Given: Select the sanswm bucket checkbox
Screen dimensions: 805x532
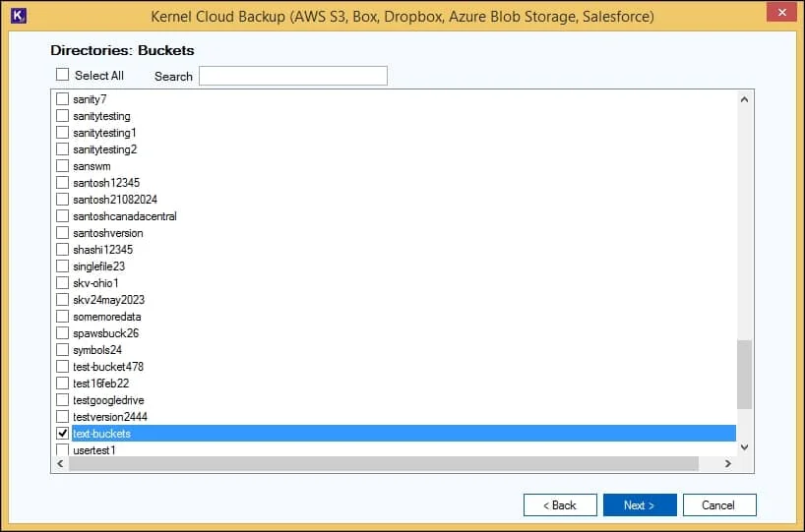Looking at the screenshot, I should (x=63, y=166).
